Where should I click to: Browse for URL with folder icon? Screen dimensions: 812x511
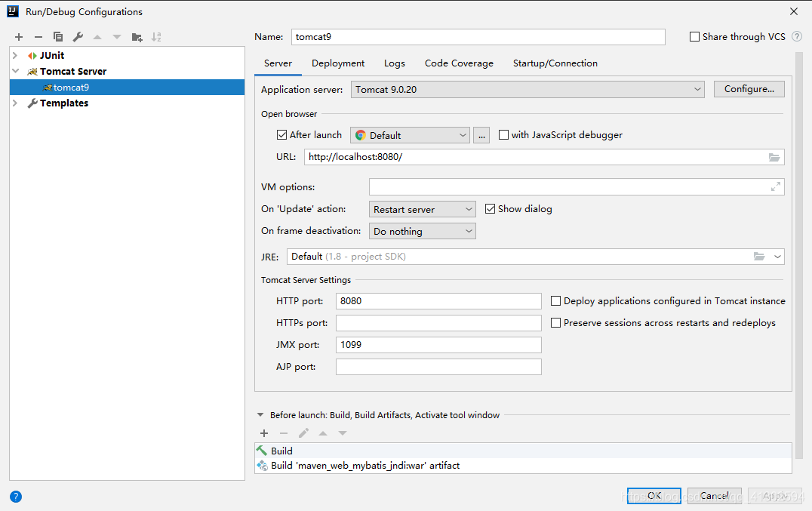[774, 157]
